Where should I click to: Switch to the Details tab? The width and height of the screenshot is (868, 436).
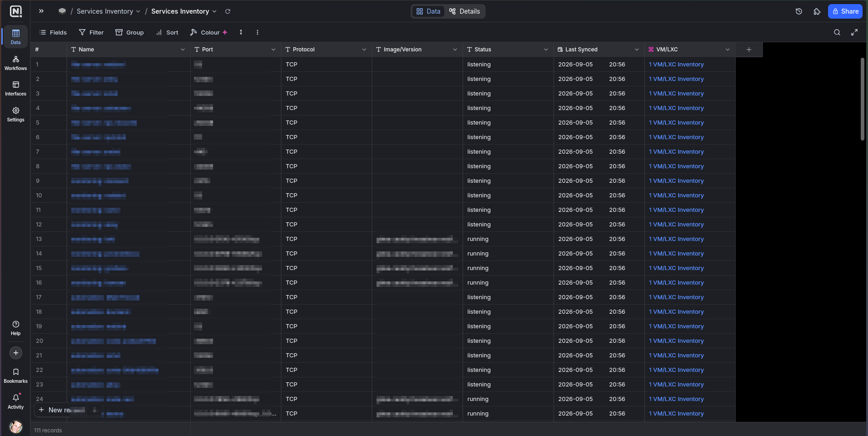(x=464, y=11)
